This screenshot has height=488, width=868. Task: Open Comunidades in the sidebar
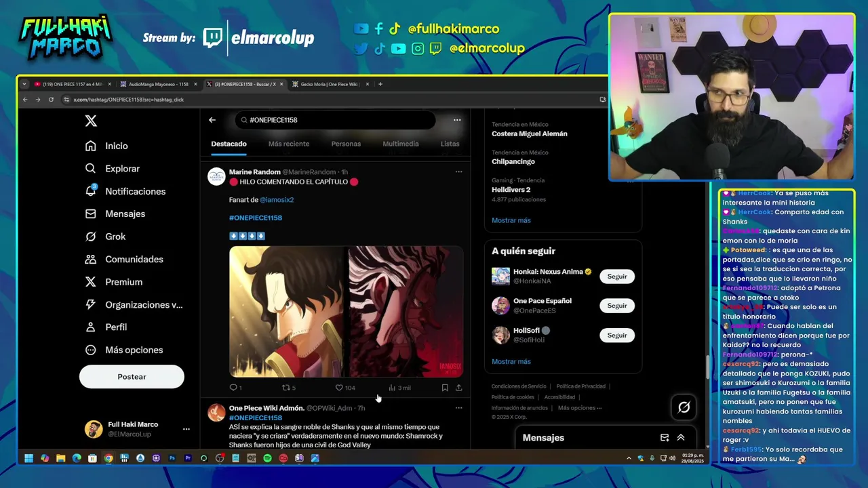[123, 259]
